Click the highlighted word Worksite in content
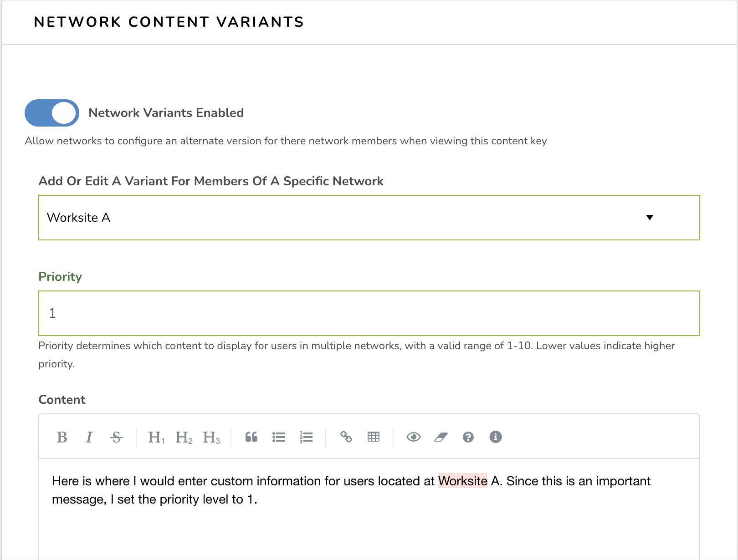The width and height of the screenshot is (738, 560). [463, 481]
